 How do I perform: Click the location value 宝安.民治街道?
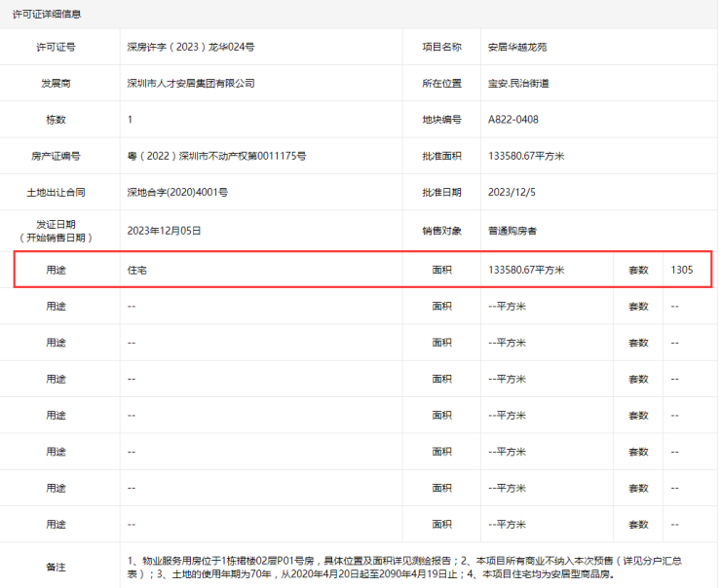click(518, 84)
